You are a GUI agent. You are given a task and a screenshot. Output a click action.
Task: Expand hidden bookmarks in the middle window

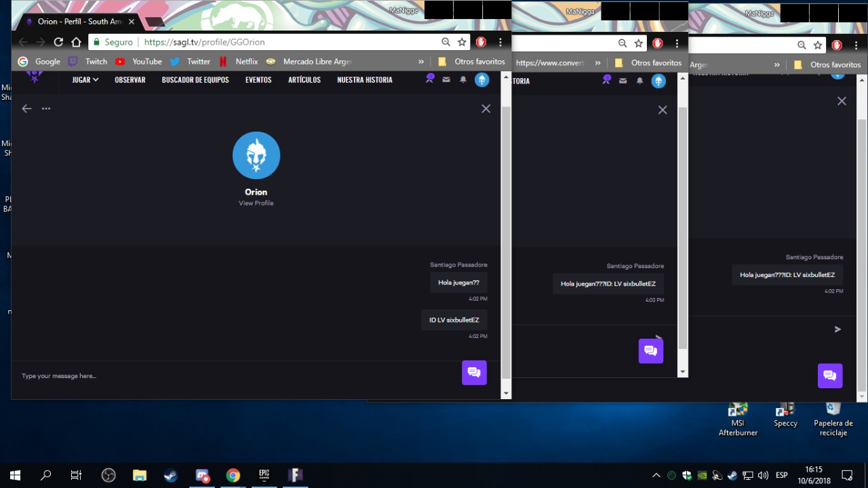(598, 62)
